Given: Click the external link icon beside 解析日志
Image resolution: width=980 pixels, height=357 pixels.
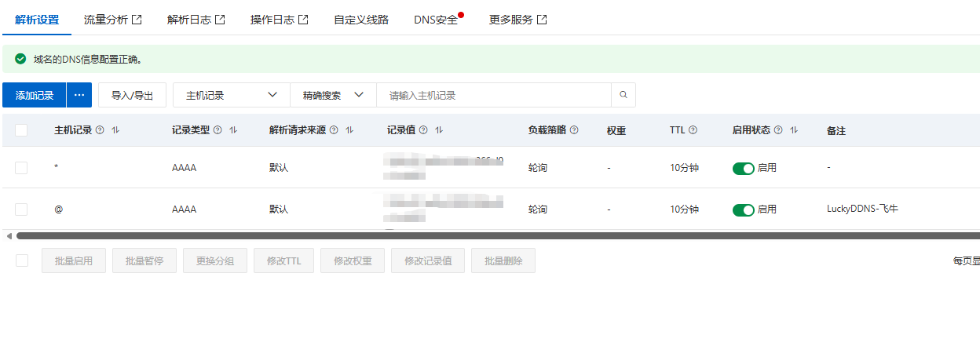Looking at the screenshot, I should [x=221, y=20].
